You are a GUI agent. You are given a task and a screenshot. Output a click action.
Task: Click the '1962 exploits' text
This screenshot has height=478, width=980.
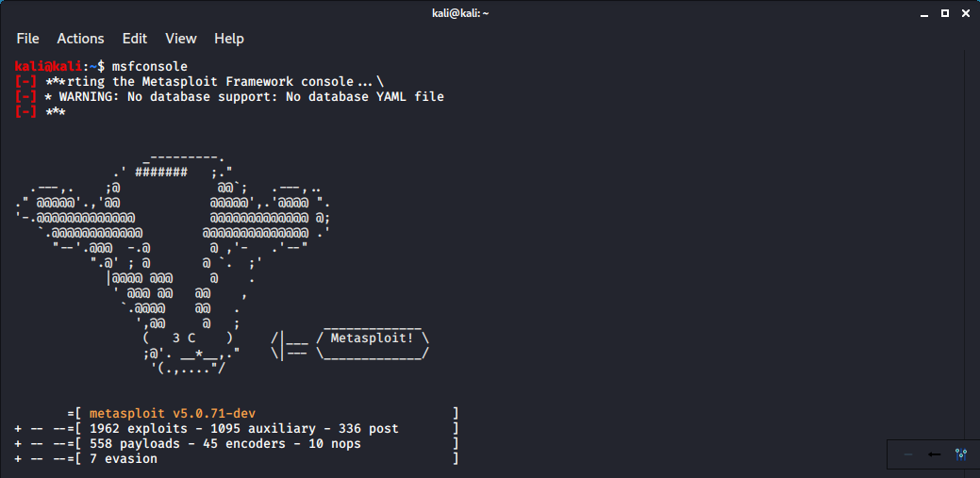point(139,429)
